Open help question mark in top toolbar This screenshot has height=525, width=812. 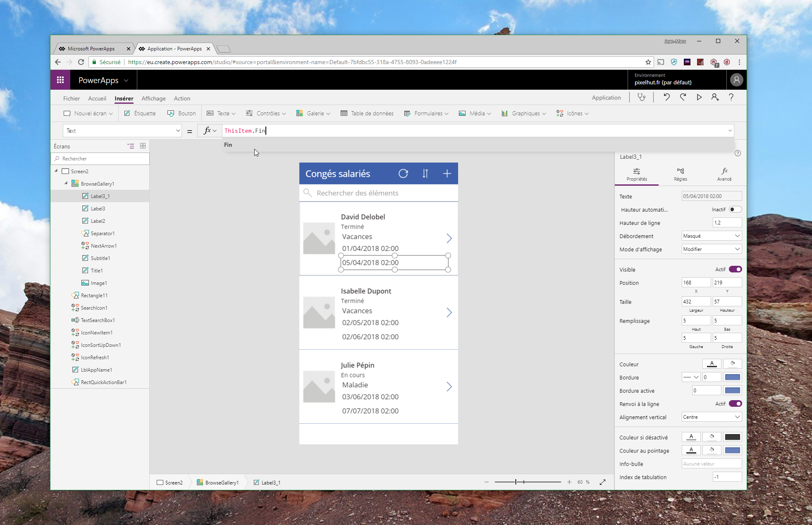coord(731,98)
